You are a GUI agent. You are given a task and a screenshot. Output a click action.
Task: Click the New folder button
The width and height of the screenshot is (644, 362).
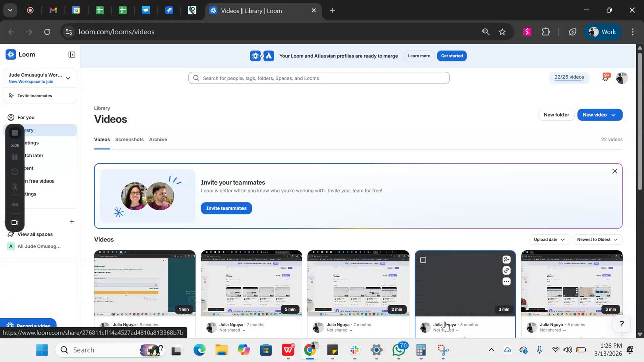556,115
